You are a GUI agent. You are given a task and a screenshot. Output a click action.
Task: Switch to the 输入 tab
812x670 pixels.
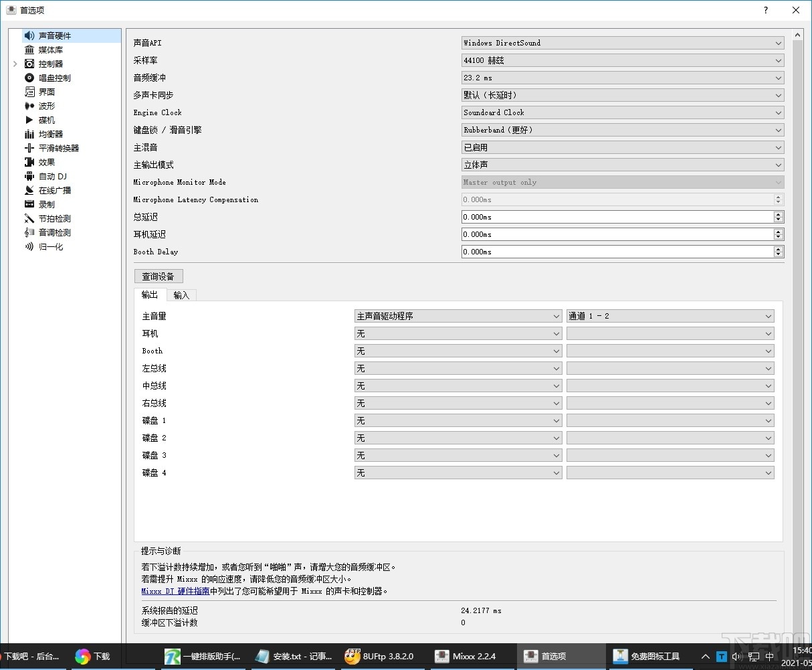coord(181,295)
